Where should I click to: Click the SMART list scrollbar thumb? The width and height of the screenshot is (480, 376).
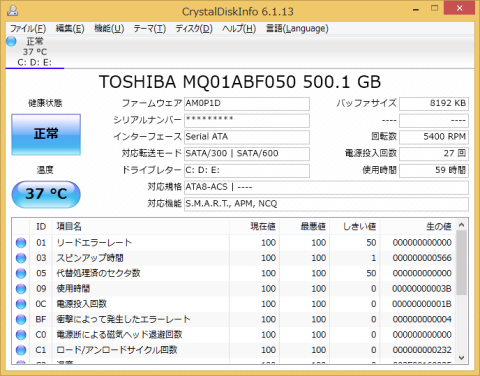tap(462, 263)
